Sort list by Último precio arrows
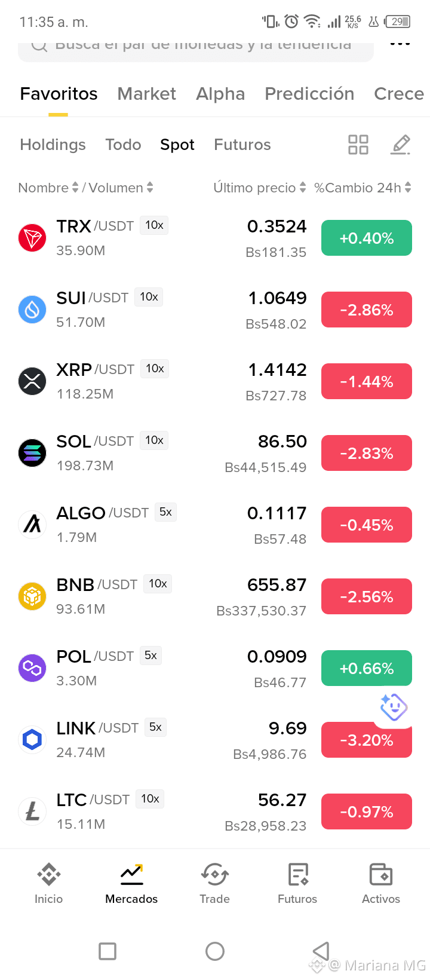 [x=303, y=188]
